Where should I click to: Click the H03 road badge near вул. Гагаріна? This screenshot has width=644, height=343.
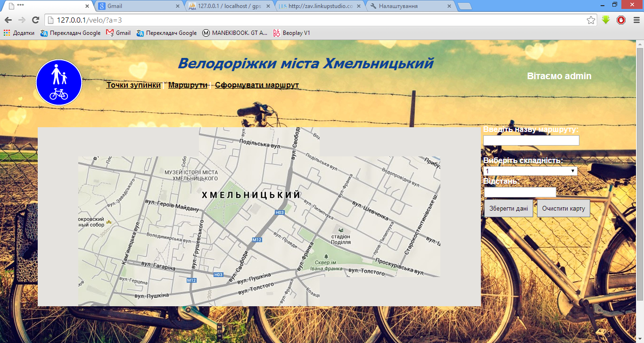pos(218,275)
